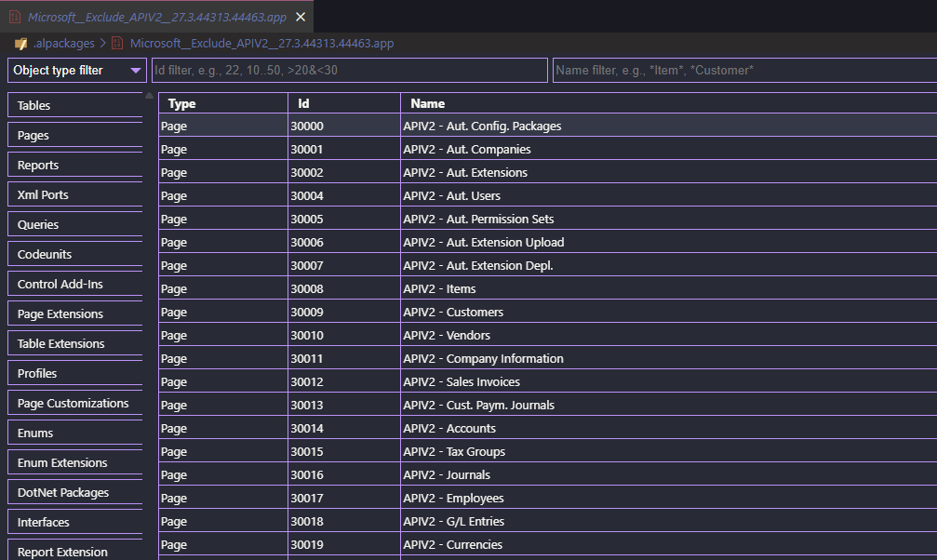Close the Microsoft Exclude APIV2 app tab
The image size is (937, 560).
pyautogui.click(x=300, y=17)
